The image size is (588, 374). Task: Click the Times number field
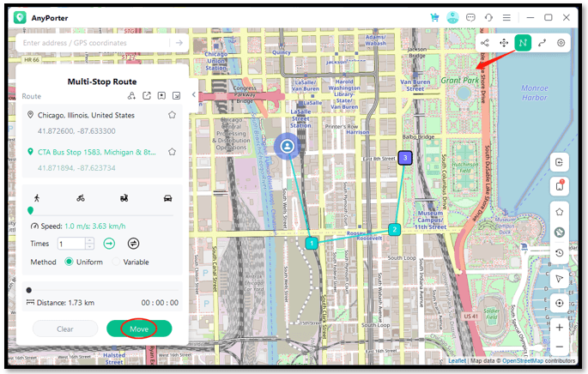pyautogui.click(x=71, y=244)
